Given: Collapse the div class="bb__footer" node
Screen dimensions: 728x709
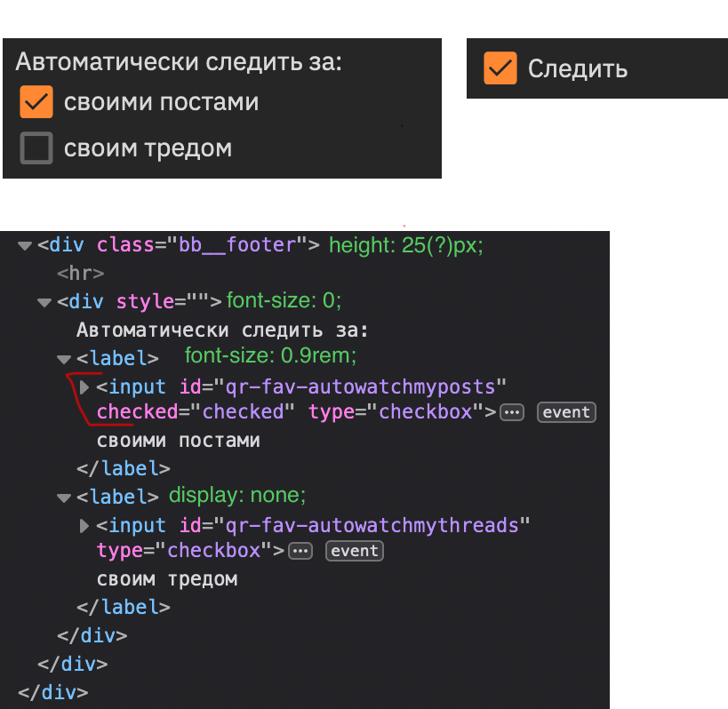Looking at the screenshot, I should [x=23, y=245].
